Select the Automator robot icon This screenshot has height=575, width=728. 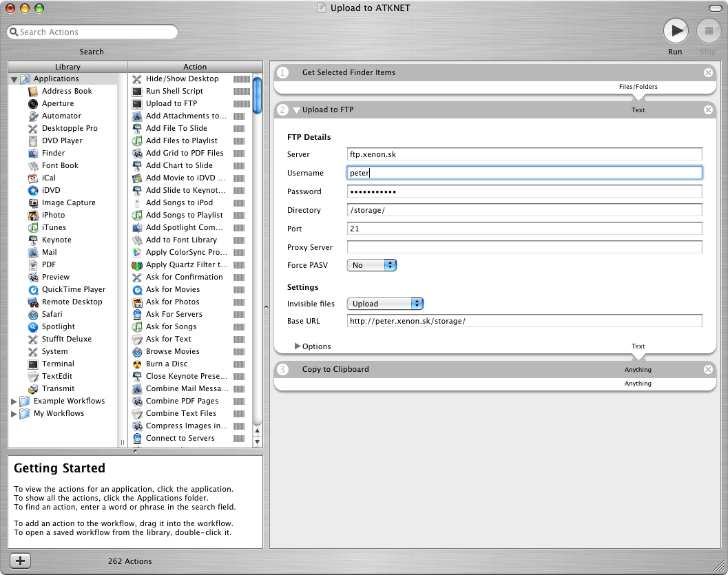click(33, 116)
